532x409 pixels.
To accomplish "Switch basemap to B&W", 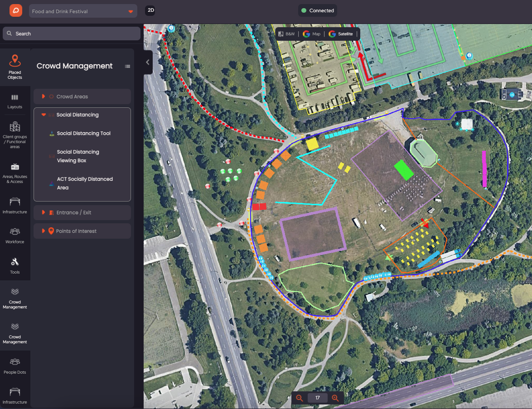I will click(287, 34).
